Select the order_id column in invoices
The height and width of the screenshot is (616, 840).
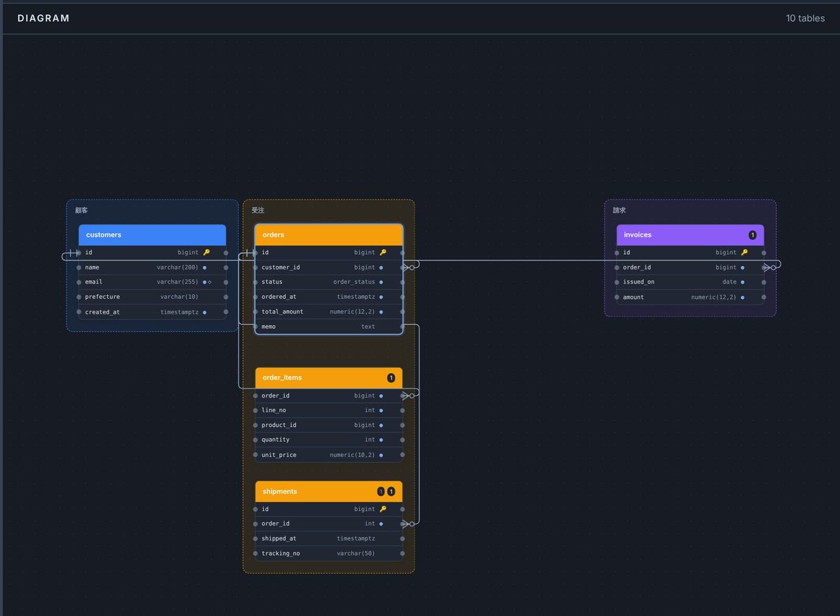point(690,267)
